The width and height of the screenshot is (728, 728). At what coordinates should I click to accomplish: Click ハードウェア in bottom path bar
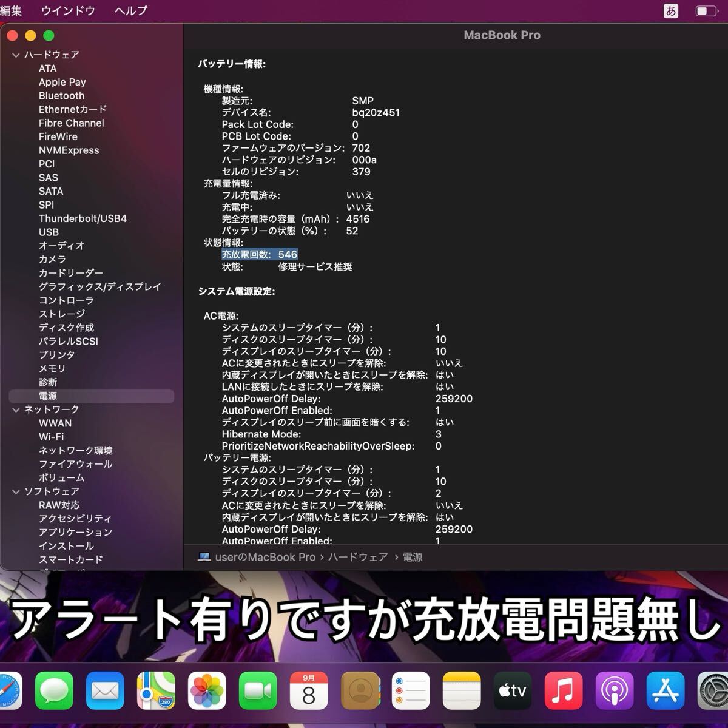(x=358, y=557)
